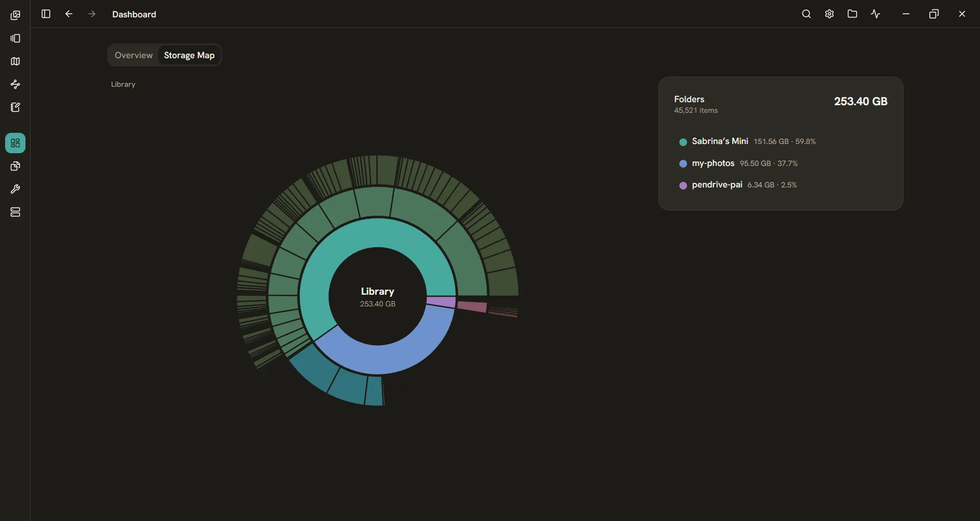Open the wrench tools sidebar icon
This screenshot has width=980, height=521.
point(15,189)
